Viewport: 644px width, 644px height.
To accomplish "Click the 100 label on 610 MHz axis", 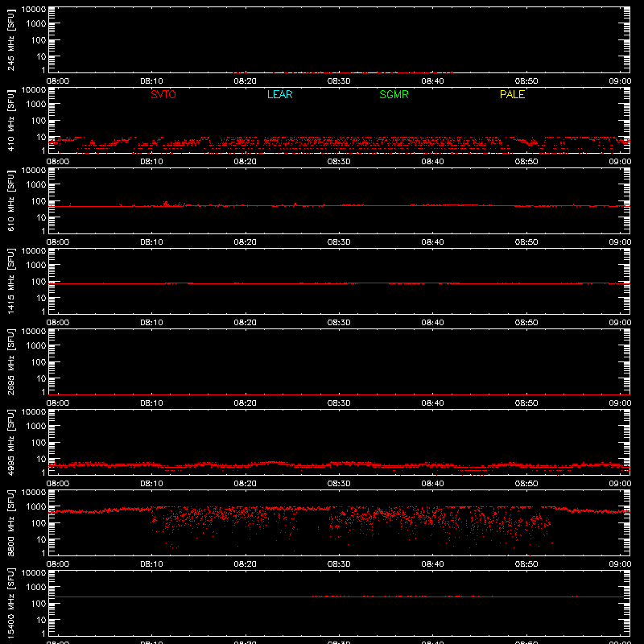I will click(x=39, y=201).
